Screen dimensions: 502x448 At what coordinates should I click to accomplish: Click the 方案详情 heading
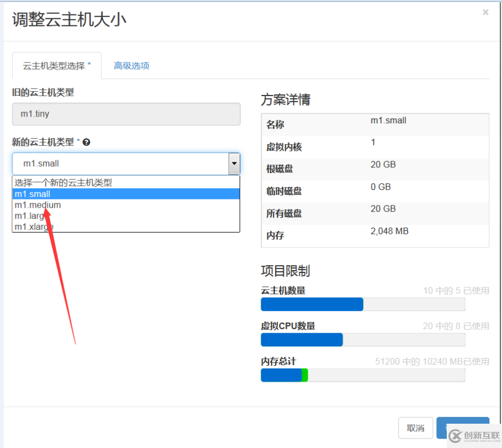(286, 99)
